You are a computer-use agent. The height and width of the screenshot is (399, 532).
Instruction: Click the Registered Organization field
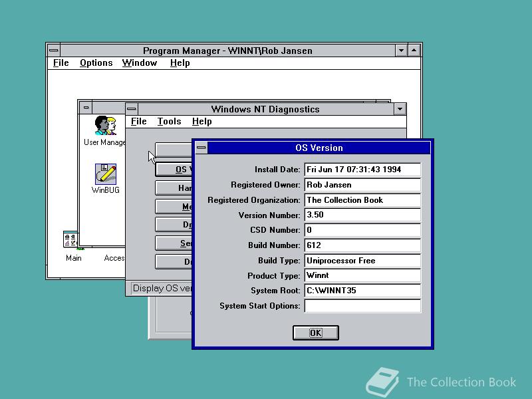(x=362, y=200)
